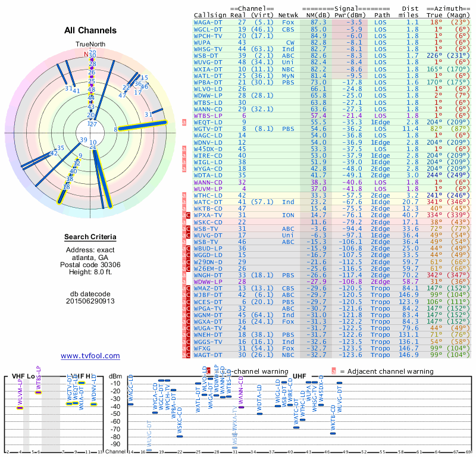476x457 pixels.
Task: Select the WATL-DT callsign
Action: [x=208, y=76]
